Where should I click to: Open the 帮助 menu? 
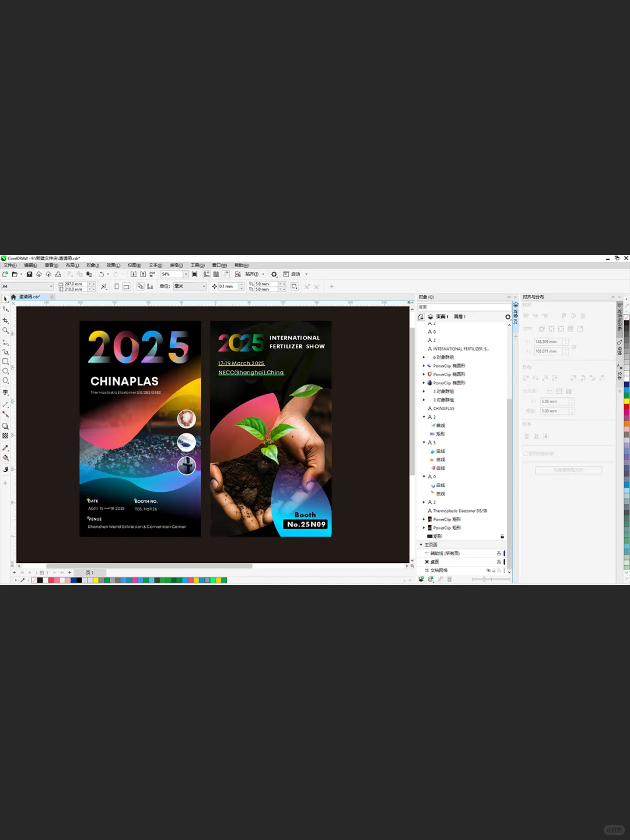click(x=242, y=265)
